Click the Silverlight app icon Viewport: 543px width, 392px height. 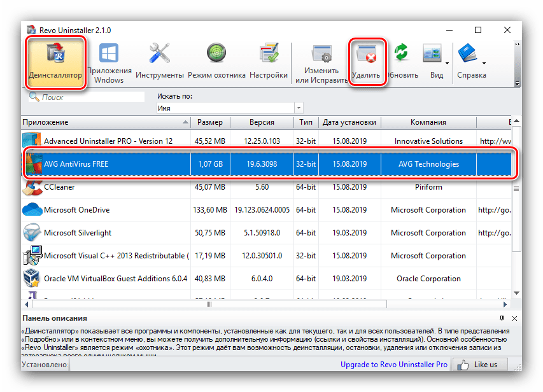pos(32,232)
